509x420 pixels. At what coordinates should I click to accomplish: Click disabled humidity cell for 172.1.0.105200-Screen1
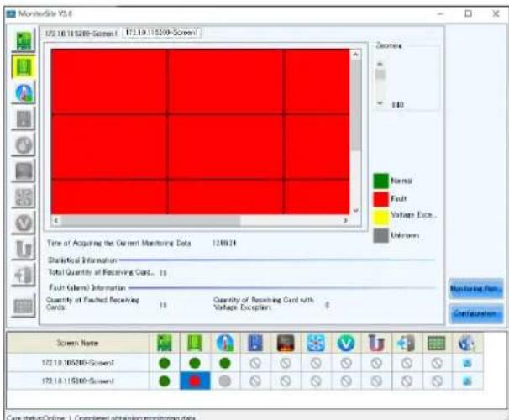[x=255, y=363]
